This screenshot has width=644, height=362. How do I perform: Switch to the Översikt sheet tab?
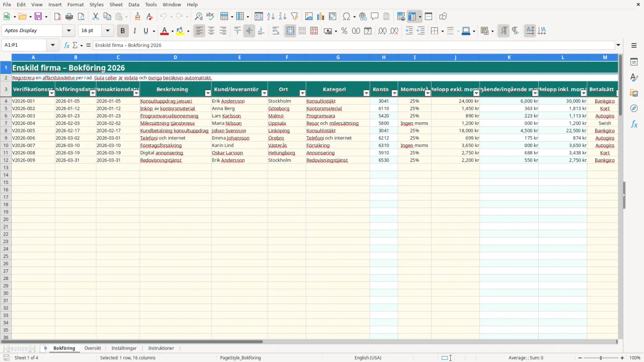point(93,348)
